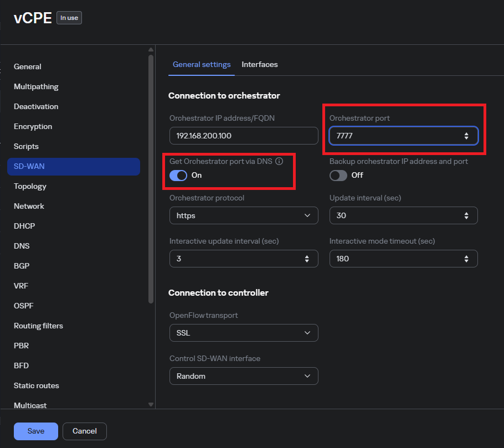Screen dimensions: 504x448
Task: Click the Update interval stepper arrows
Action: pyautogui.click(x=466, y=215)
